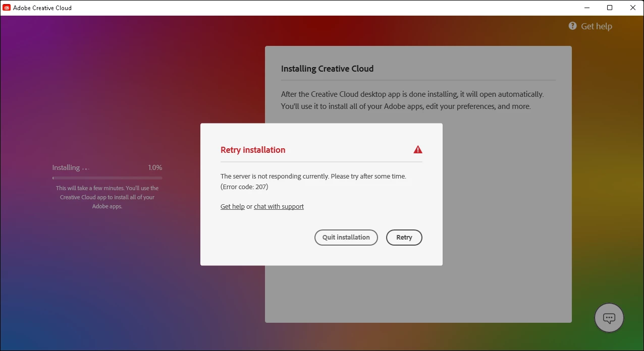This screenshot has height=351, width=644.
Task: Click the installing progress bar
Action: click(108, 178)
